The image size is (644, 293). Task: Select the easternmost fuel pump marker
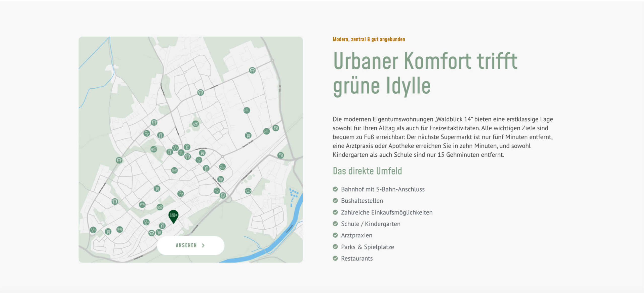click(x=280, y=155)
